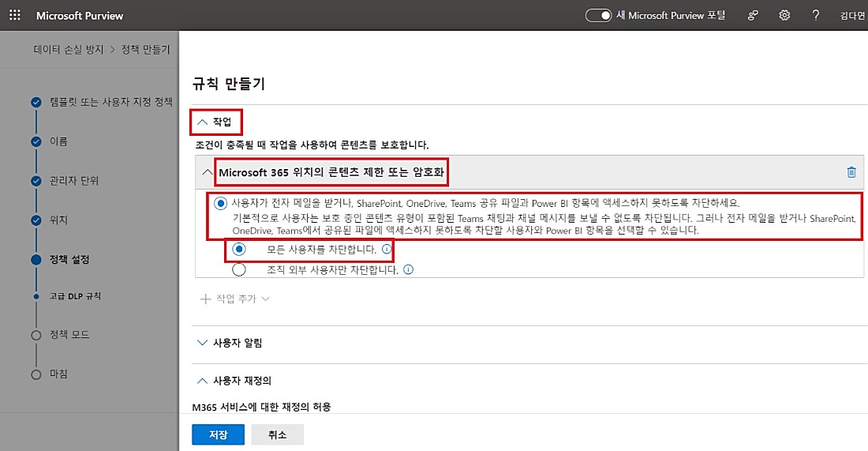Select 조직 외부 사용자만 차단합니다 radio button
Screen dimensions: 868x451
coord(240,269)
